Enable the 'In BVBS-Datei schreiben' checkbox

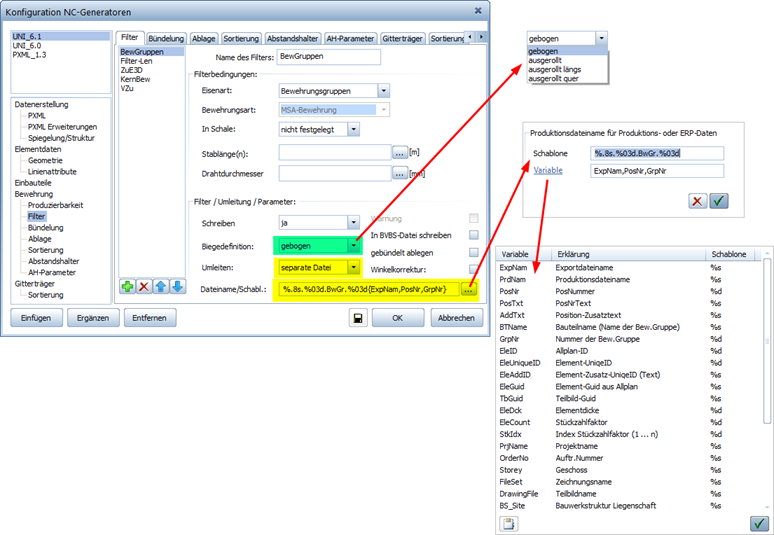[473, 235]
